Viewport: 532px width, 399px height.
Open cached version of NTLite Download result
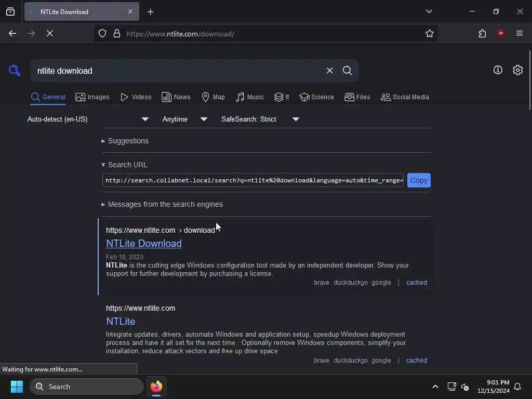pyautogui.click(x=417, y=282)
